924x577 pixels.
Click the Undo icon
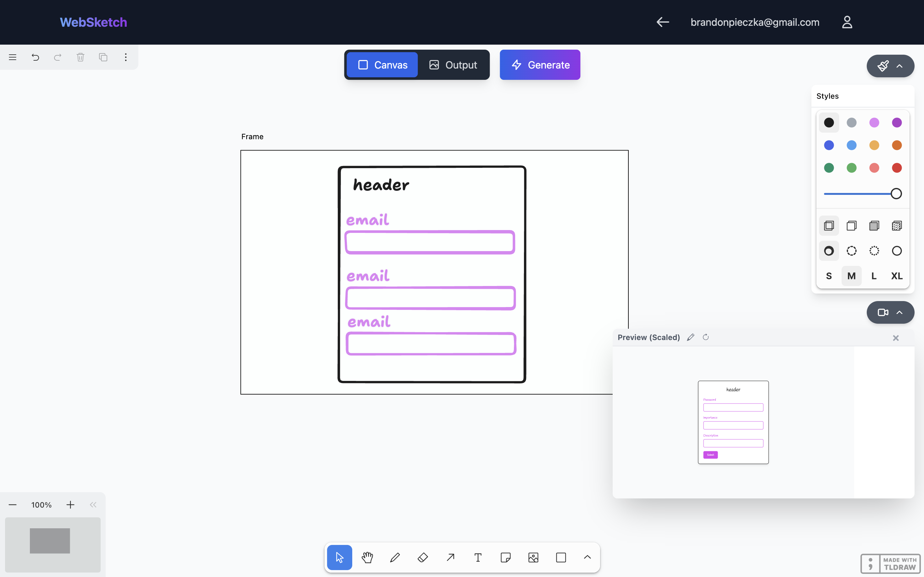pos(35,57)
